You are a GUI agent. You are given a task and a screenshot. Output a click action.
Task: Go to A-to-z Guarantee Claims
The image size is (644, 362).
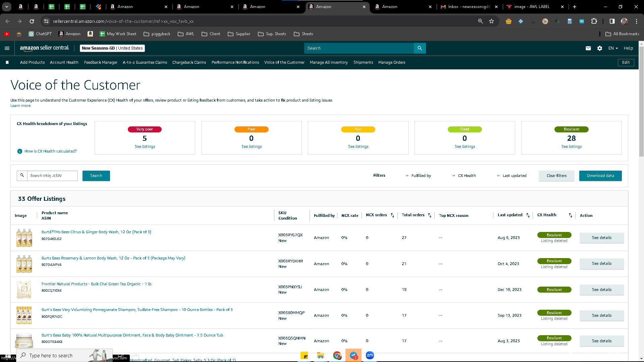click(x=145, y=62)
